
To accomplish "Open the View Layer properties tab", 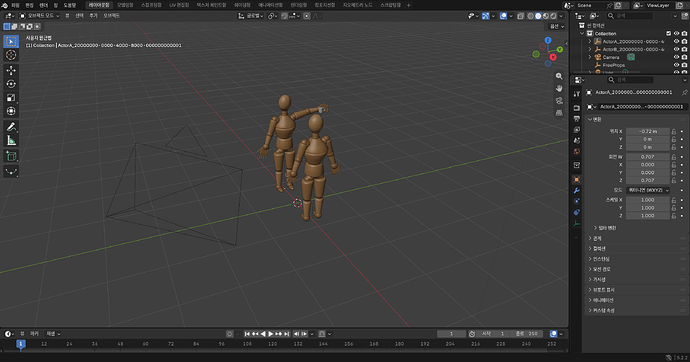I will tap(576, 130).
